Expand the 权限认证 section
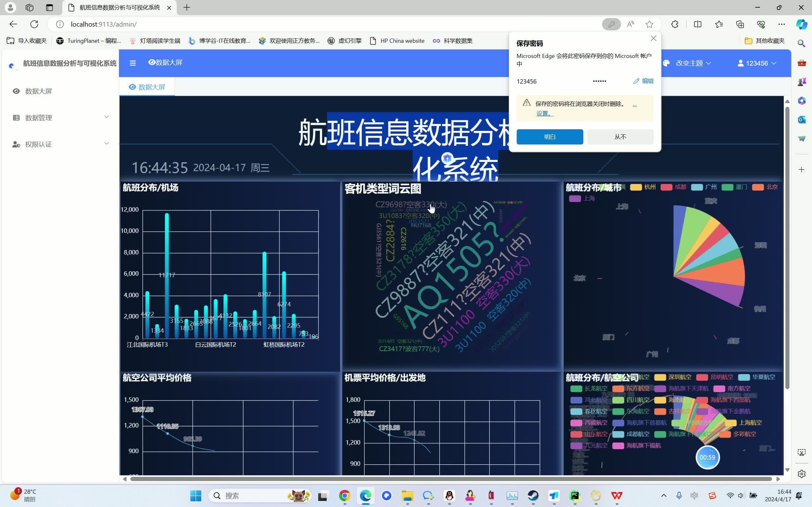This screenshot has height=507, width=812. pos(106,143)
